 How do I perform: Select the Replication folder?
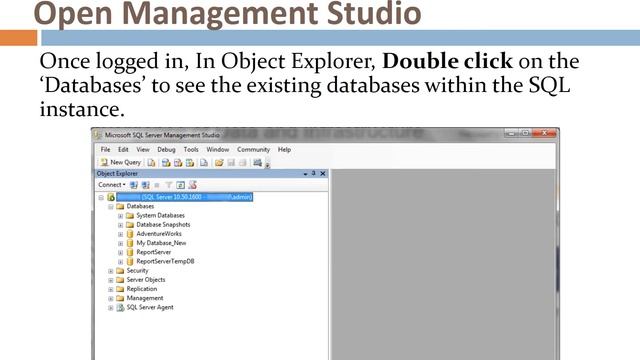click(142, 289)
